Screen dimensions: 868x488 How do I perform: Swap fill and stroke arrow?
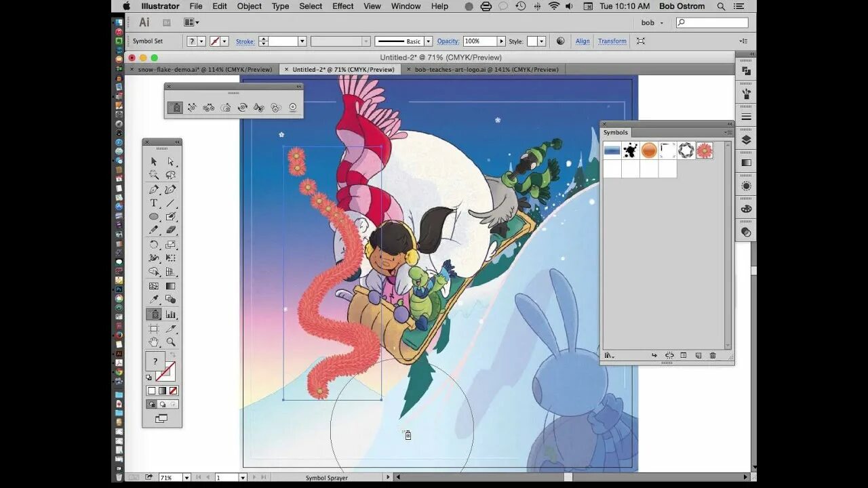[x=172, y=354]
